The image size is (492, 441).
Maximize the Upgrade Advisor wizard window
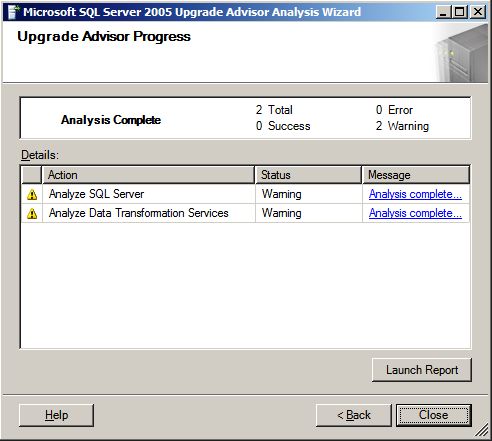click(x=460, y=12)
